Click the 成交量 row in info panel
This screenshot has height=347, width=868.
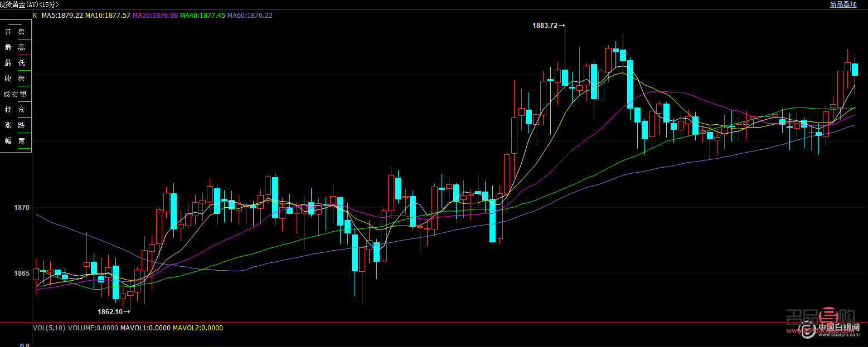coord(15,94)
